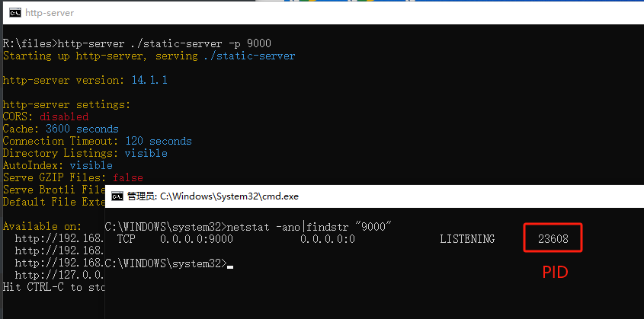Click the http-server window title text

click(x=50, y=13)
